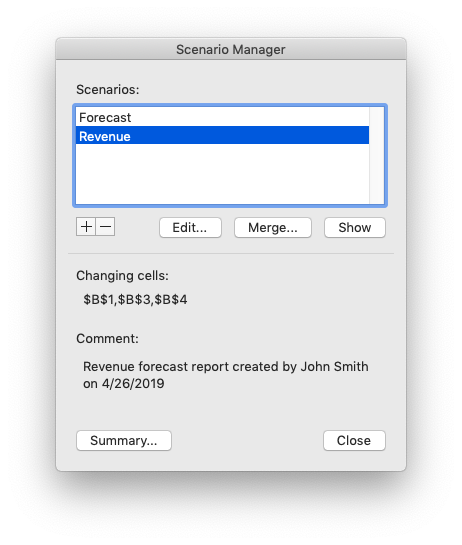462x545 pixels.
Task: Click the empty area below Revenue in list
Action: [x=222, y=174]
